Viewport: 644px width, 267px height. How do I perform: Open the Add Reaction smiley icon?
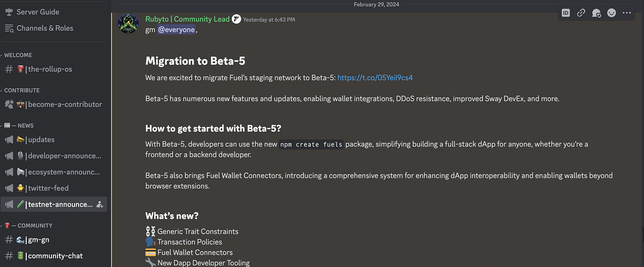(x=611, y=13)
